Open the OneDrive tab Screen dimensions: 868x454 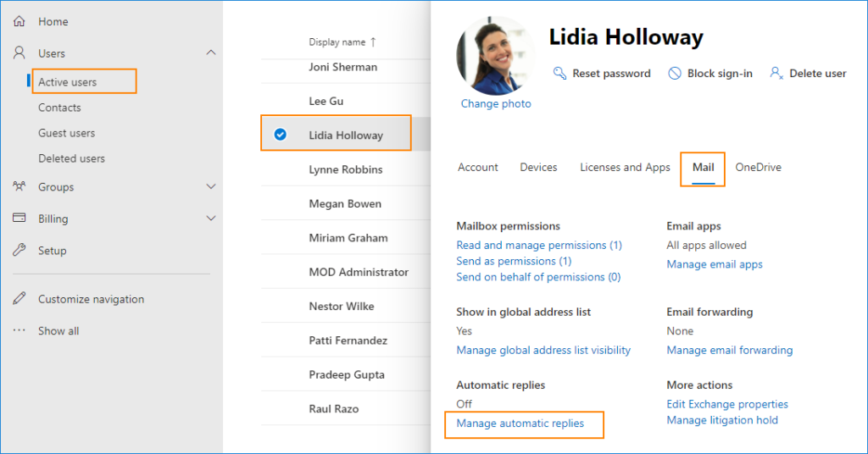758,167
